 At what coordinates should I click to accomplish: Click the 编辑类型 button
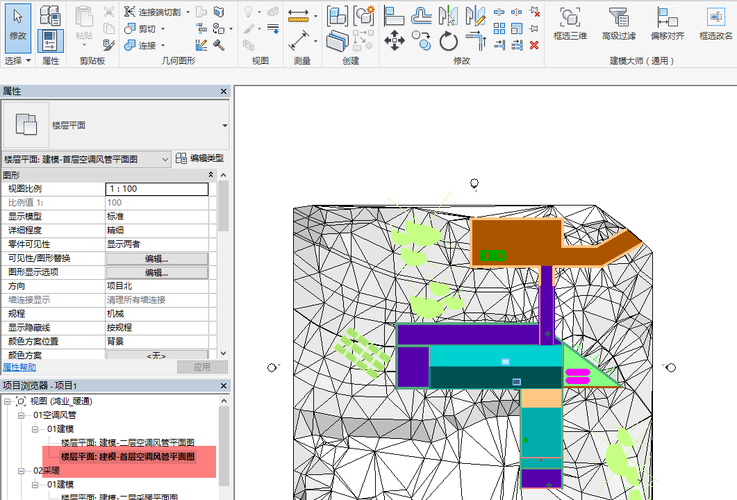(199, 159)
